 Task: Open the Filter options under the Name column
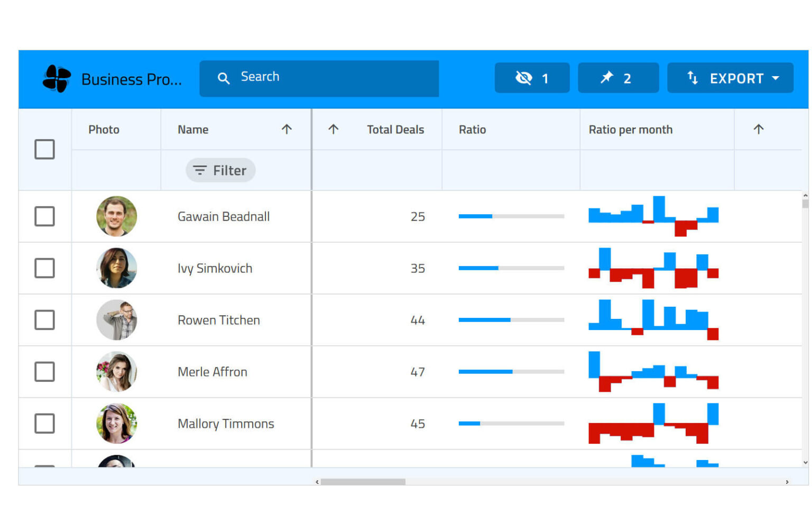click(220, 170)
